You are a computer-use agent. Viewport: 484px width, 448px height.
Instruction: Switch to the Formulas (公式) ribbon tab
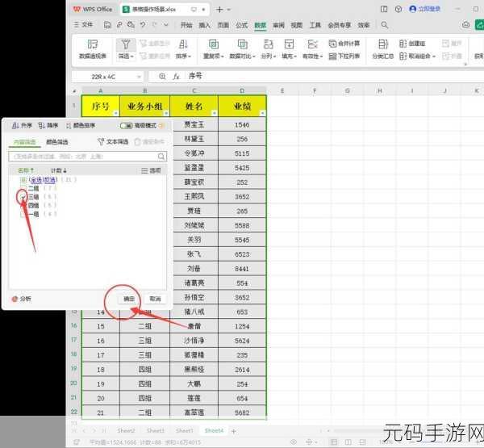tap(242, 25)
